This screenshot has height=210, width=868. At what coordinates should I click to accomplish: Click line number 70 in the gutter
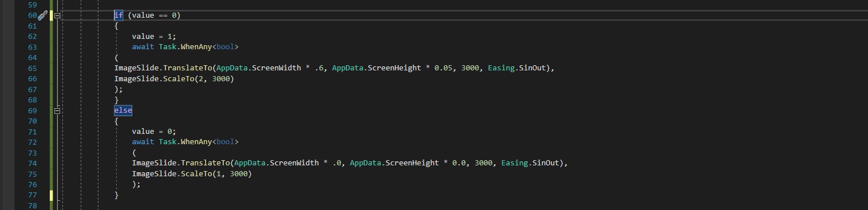coord(33,121)
